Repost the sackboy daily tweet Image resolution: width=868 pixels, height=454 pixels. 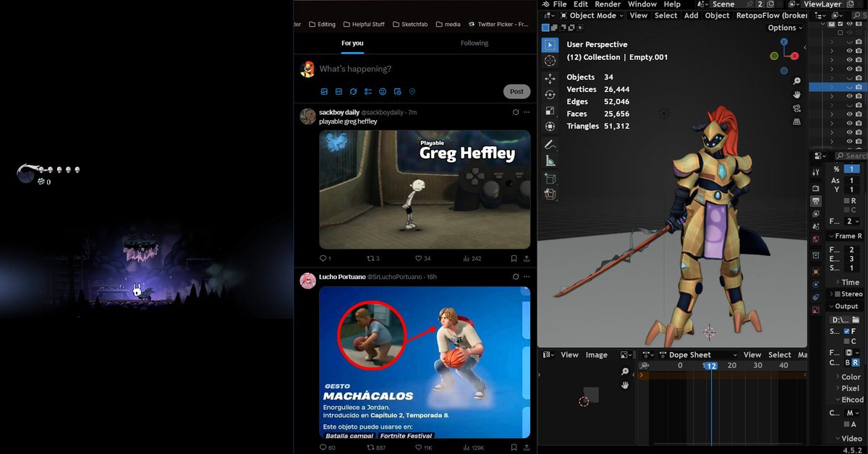pyautogui.click(x=371, y=258)
